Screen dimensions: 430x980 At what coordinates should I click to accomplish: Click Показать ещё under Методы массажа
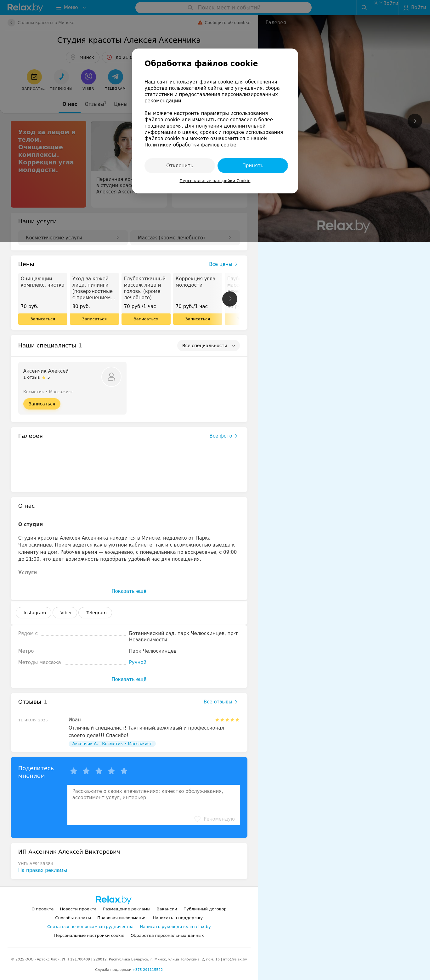129,679
